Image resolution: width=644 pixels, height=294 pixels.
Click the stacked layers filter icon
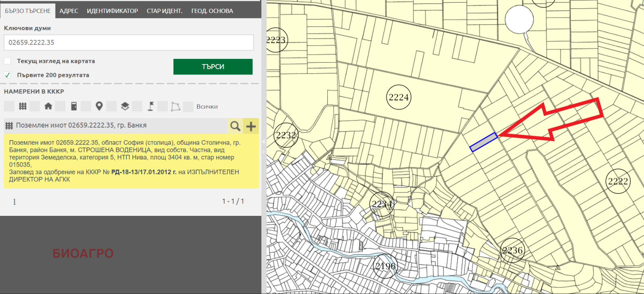click(x=125, y=106)
